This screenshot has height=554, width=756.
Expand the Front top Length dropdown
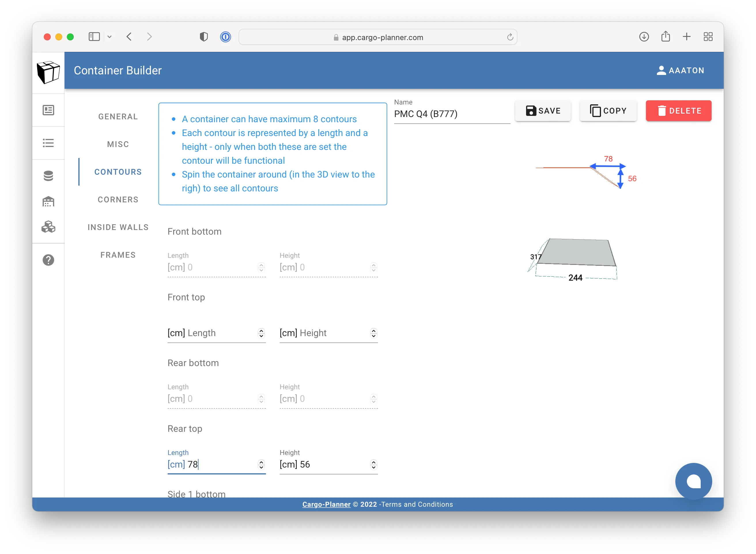coord(262,333)
